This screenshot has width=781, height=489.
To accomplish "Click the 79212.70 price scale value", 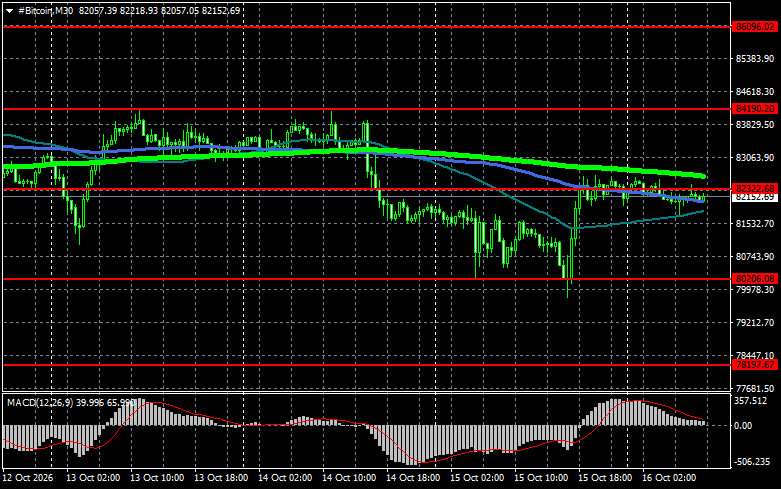I will [x=755, y=323].
